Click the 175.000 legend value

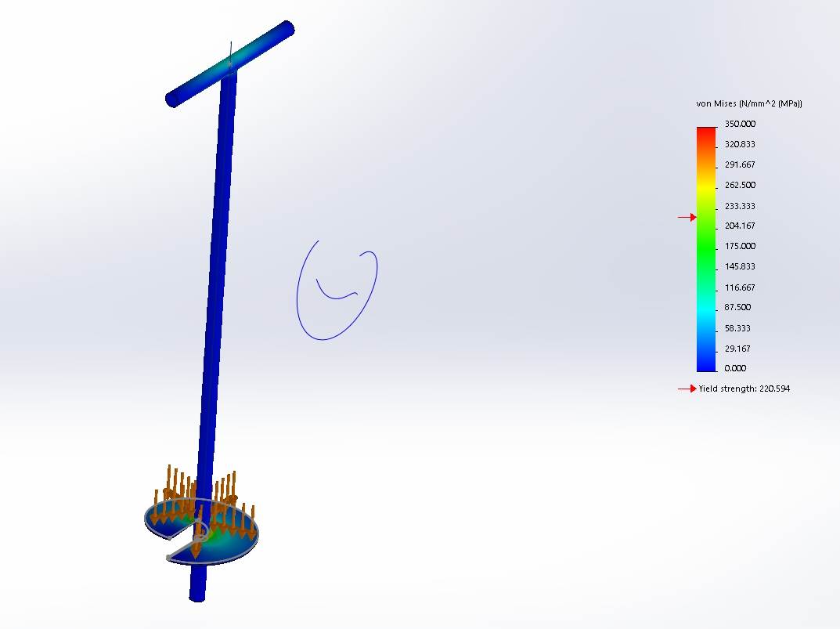point(740,246)
